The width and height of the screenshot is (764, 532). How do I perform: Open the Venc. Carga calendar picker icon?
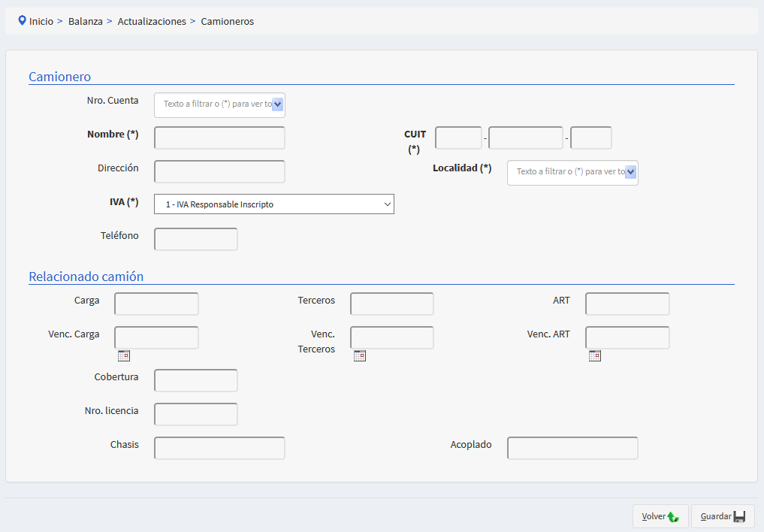(x=124, y=356)
